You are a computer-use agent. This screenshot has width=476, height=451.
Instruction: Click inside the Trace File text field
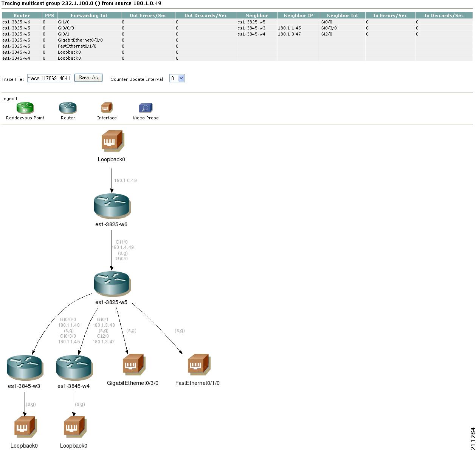coord(50,78)
